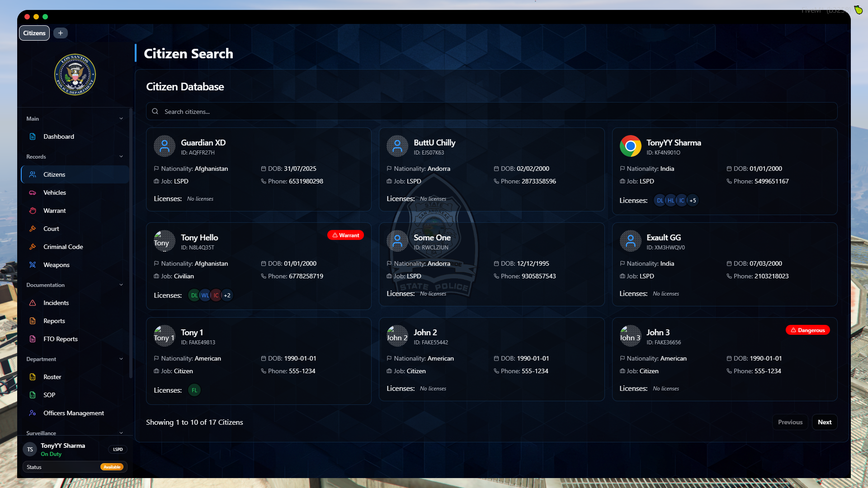Click the Next pagination button
Screen dimensions: 868x488
[x=825, y=422]
